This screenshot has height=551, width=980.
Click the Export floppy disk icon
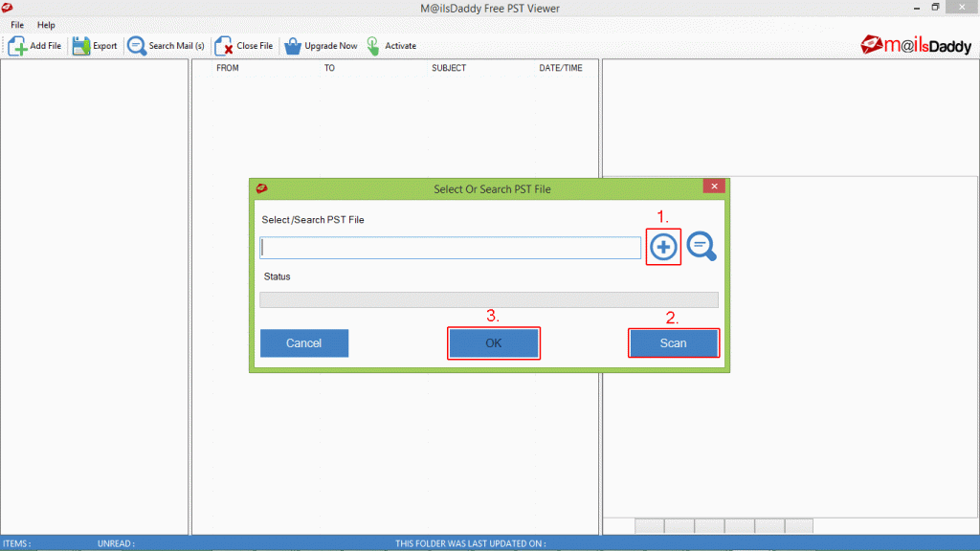coord(81,46)
